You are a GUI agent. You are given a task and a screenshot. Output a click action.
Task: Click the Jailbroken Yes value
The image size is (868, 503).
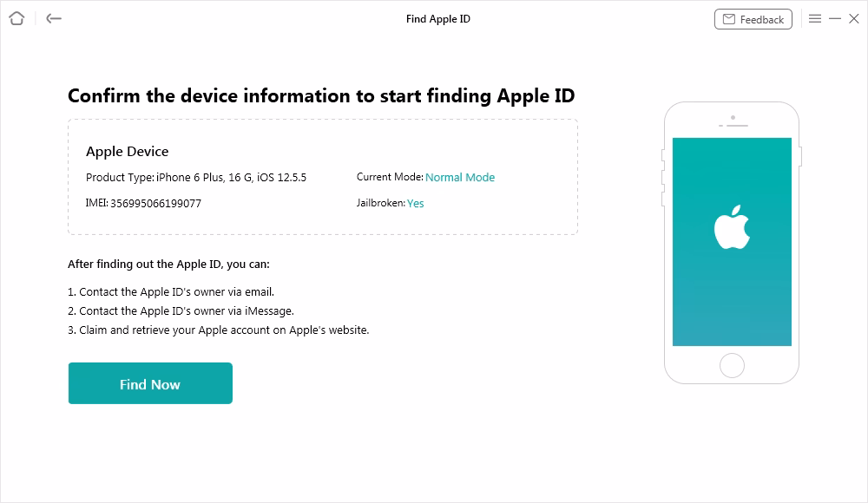coord(415,203)
